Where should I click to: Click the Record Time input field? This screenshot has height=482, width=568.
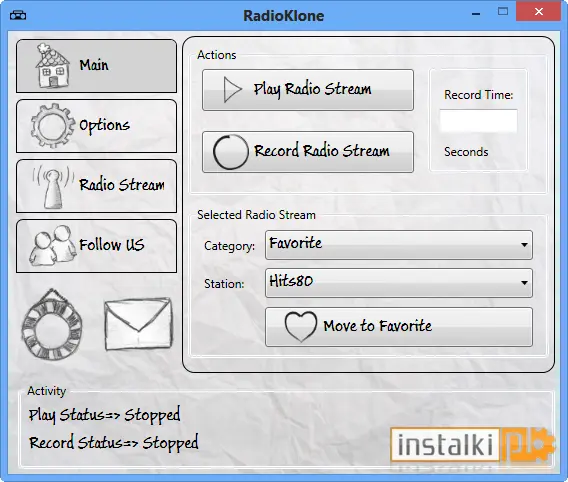pos(479,121)
